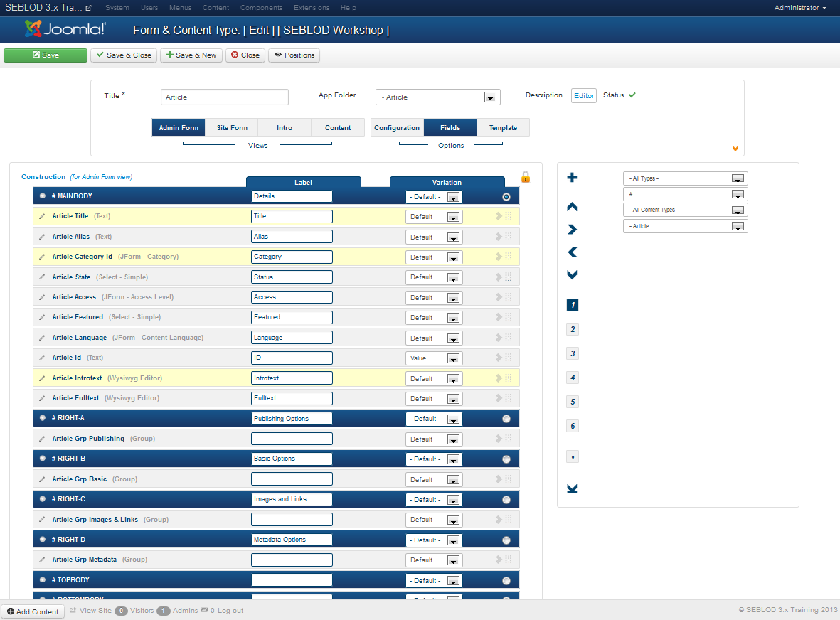Click the orange lock icon above the Variation column
This screenshot has height=620, width=840.
pos(526,177)
